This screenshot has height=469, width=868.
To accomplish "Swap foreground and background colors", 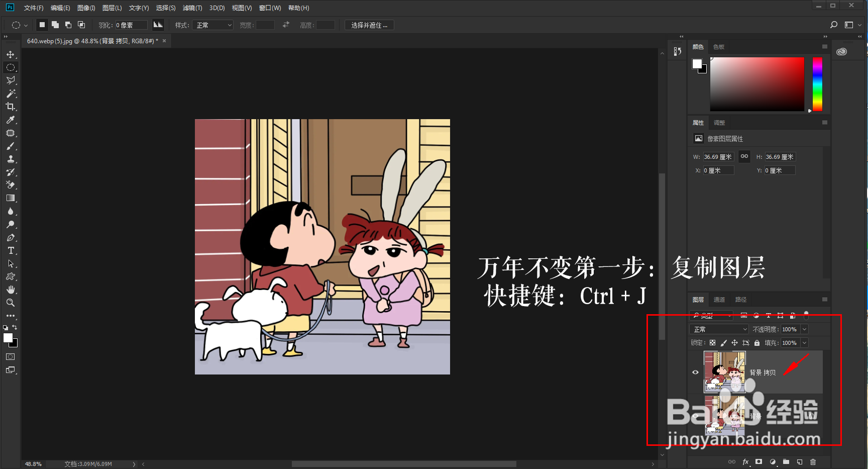I will click(15, 327).
